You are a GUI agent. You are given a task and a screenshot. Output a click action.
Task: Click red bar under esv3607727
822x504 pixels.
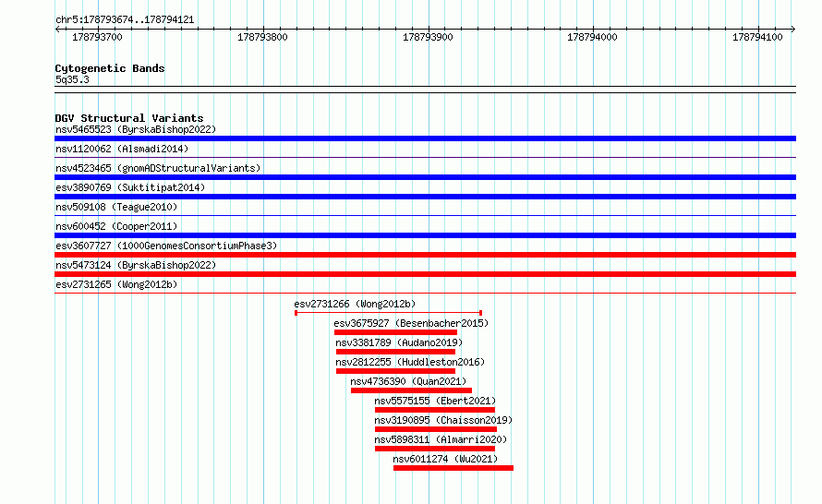point(425,255)
